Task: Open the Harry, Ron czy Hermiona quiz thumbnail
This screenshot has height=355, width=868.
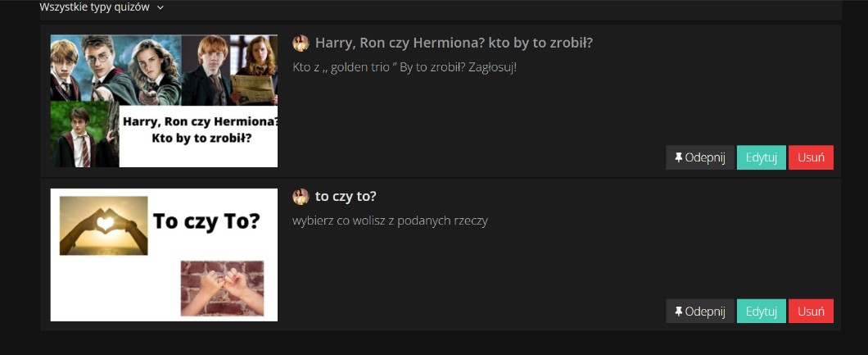Action: pyautogui.click(x=164, y=101)
